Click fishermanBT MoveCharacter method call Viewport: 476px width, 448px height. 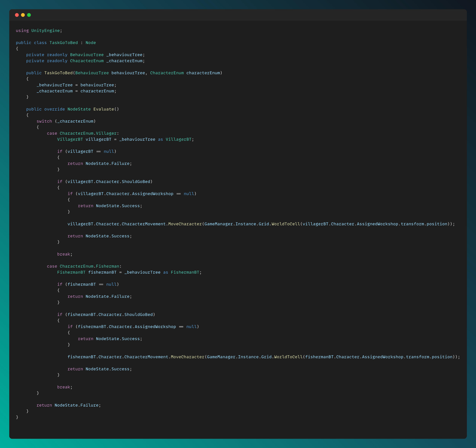(187, 357)
